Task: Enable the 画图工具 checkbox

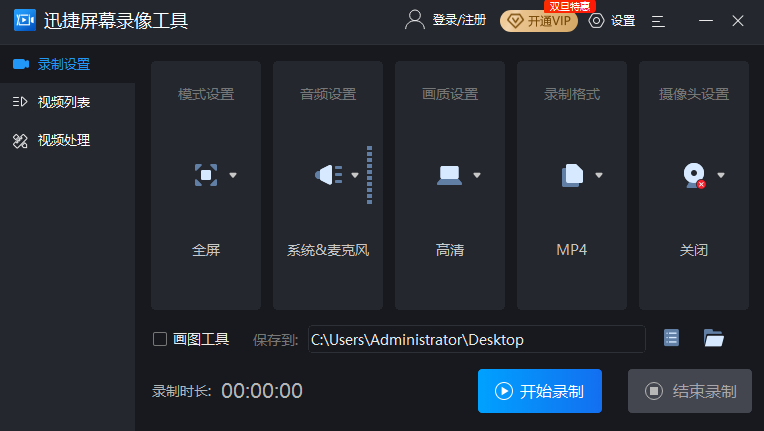Action: click(x=160, y=339)
